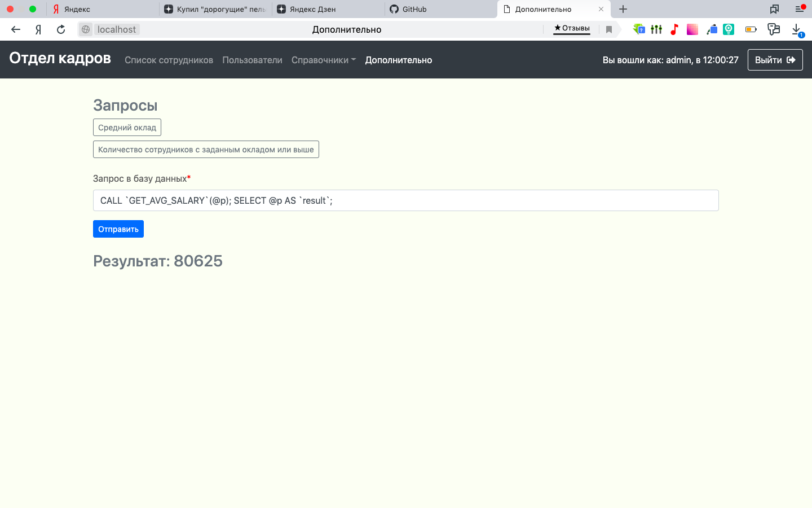Open Yandex home via the Я icon
812x508 pixels.
(38, 29)
